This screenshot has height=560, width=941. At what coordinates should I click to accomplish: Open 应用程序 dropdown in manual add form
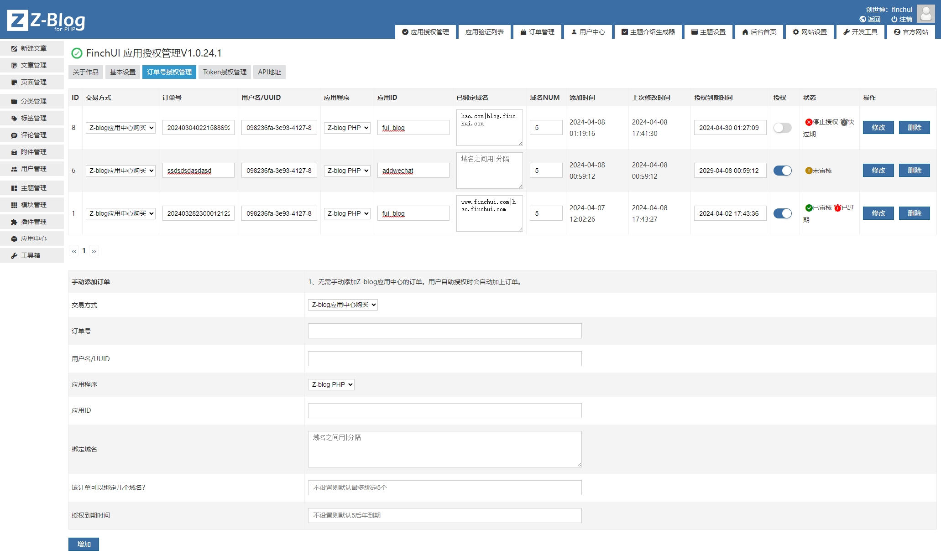331,384
